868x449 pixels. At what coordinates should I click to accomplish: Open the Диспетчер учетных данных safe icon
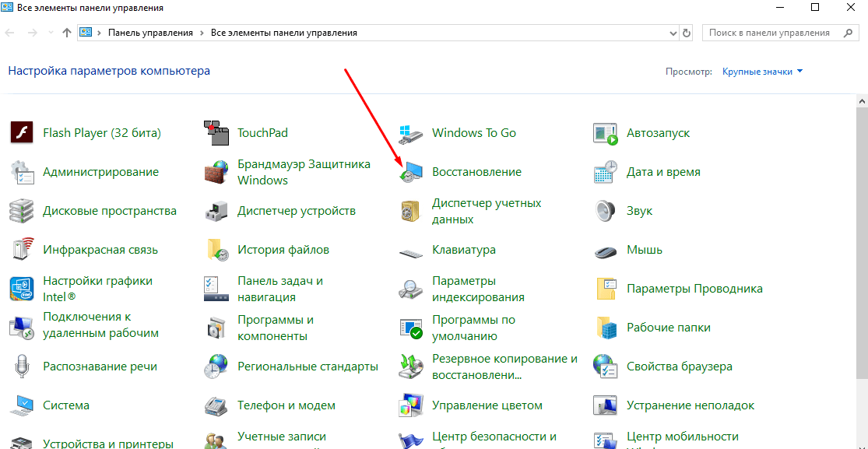(411, 211)
